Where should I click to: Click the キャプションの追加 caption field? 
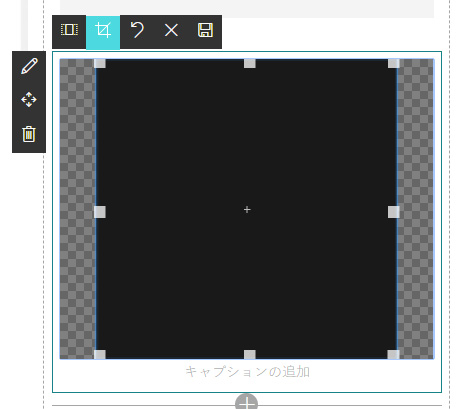click(247, 372)
